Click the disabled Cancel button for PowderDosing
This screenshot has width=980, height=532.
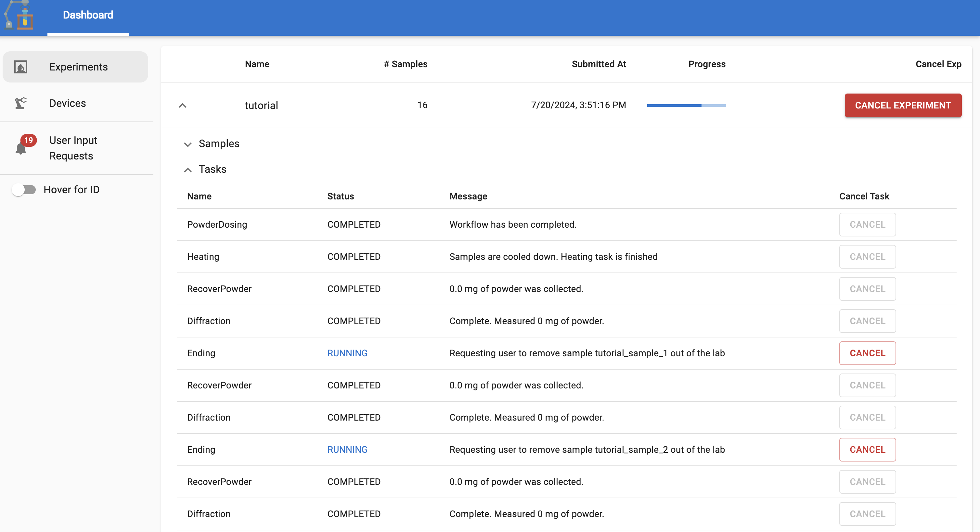(x=867, y=224)
